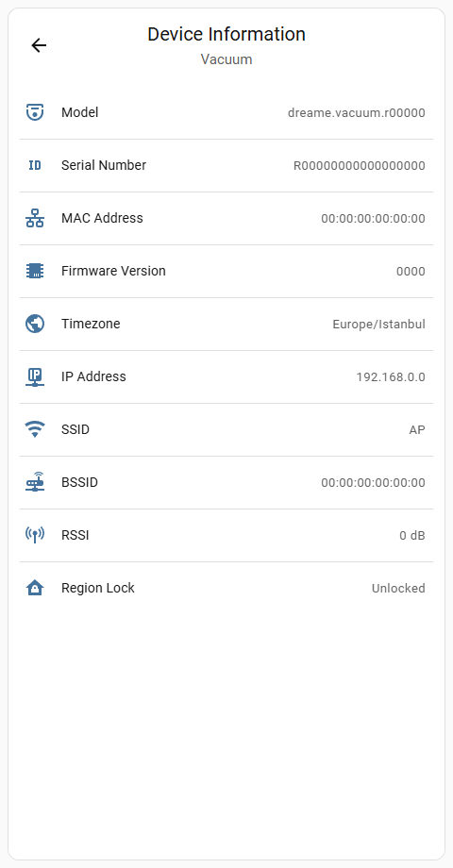Click the Region Lock house icon
This screenshot has height=868, width=453.
coord(35,588)
